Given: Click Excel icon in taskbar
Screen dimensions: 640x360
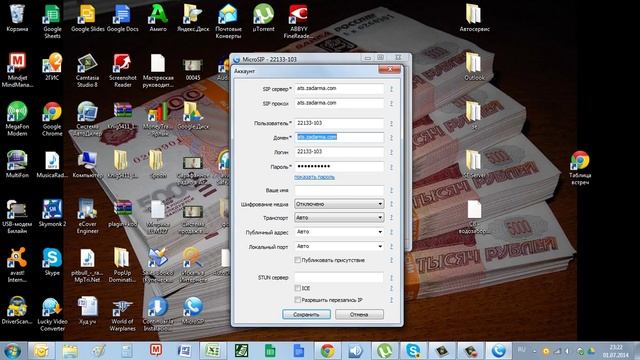Looking at the screenshot, I should (213, 351).
